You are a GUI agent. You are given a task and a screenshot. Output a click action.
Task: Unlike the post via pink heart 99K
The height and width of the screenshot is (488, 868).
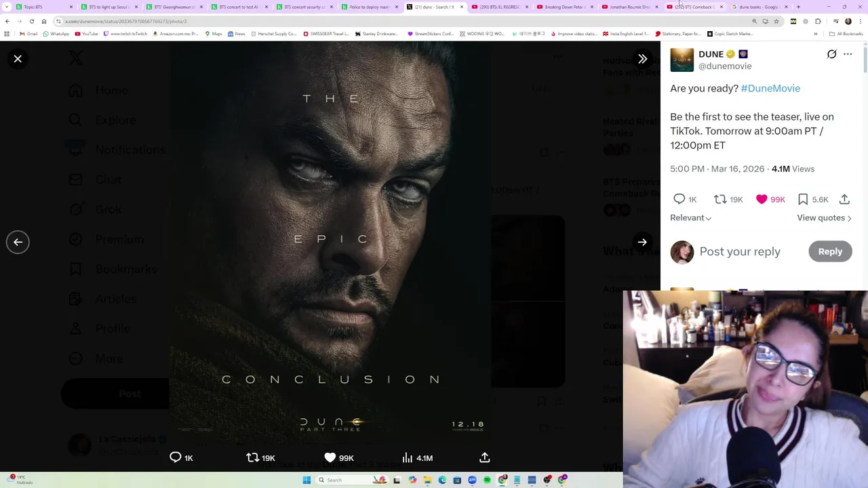point(762,199)
